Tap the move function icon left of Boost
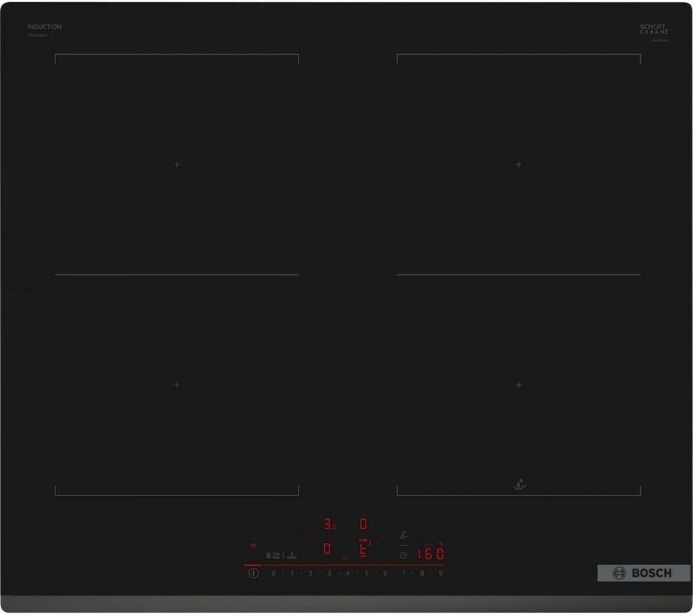Screen dimensions: 693x616 275,554
